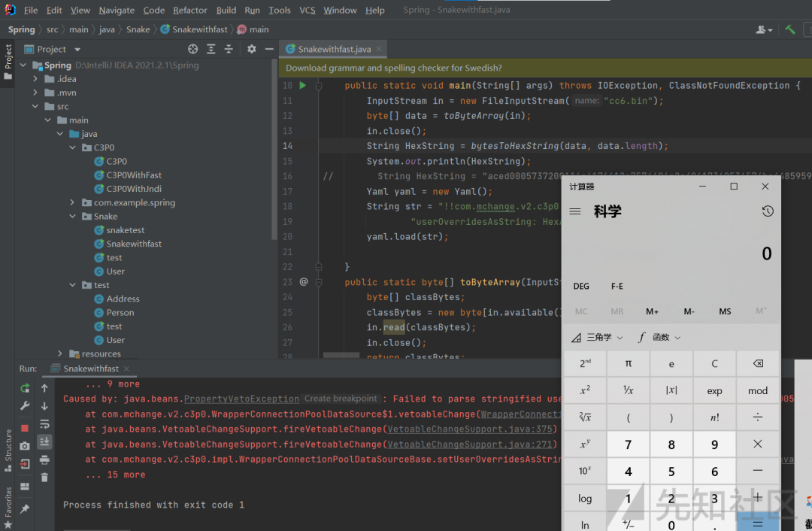Open C3P0WithJndi class in tree
812x531 pixels.
coord(134,189)
